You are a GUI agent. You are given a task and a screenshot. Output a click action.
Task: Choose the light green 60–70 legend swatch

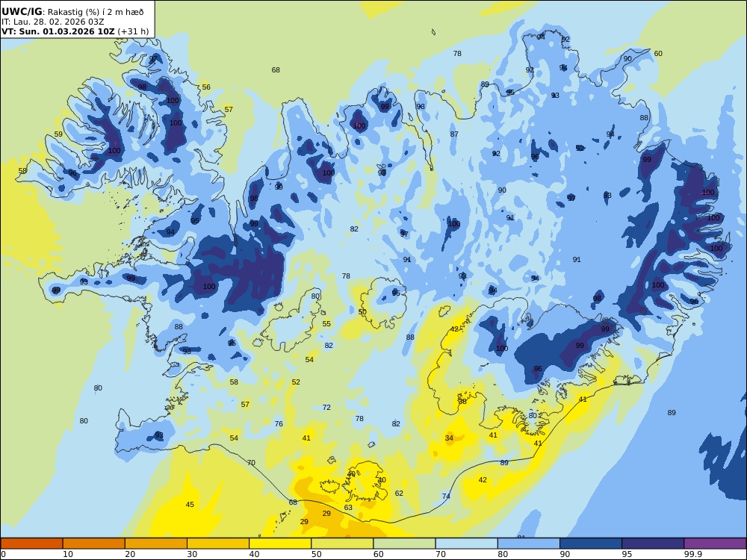tap(404, 544)
